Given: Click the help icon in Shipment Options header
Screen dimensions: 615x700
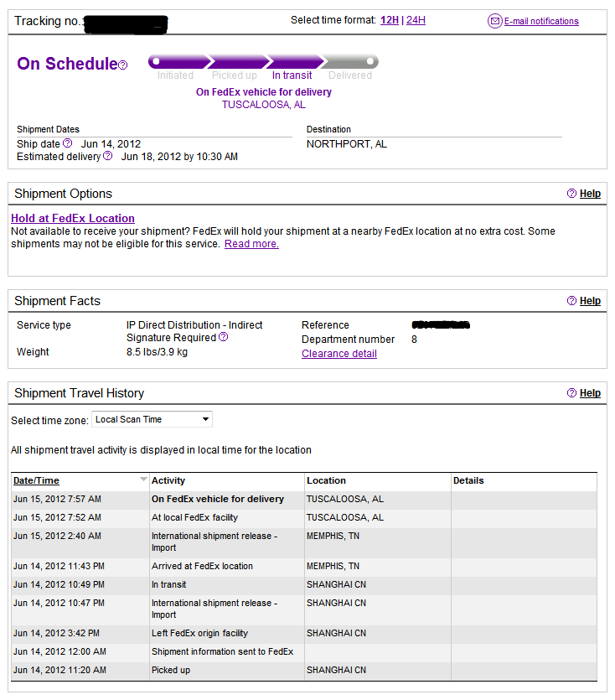Looking at the screenshot, I should 571,194.
